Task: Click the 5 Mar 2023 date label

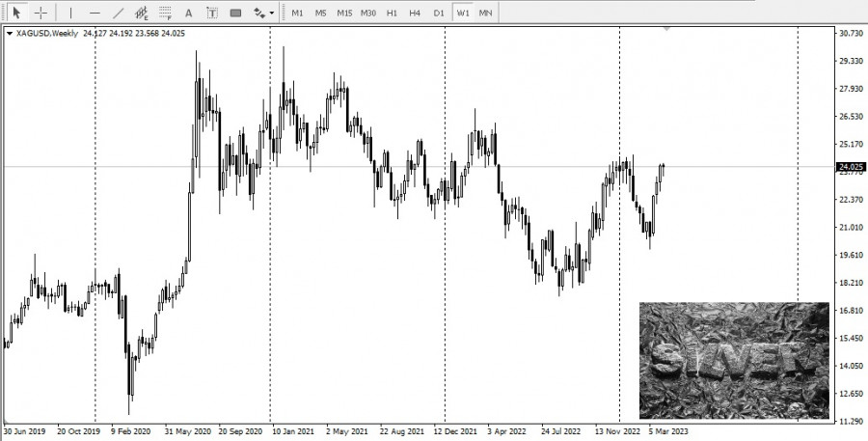Action: point(668,431)
